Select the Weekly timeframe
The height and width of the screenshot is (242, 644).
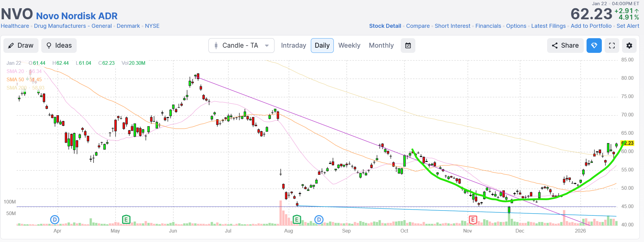349,46
